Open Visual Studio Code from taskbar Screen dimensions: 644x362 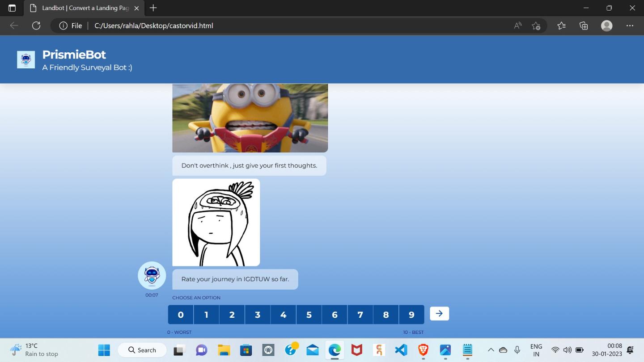click(401, 350)
